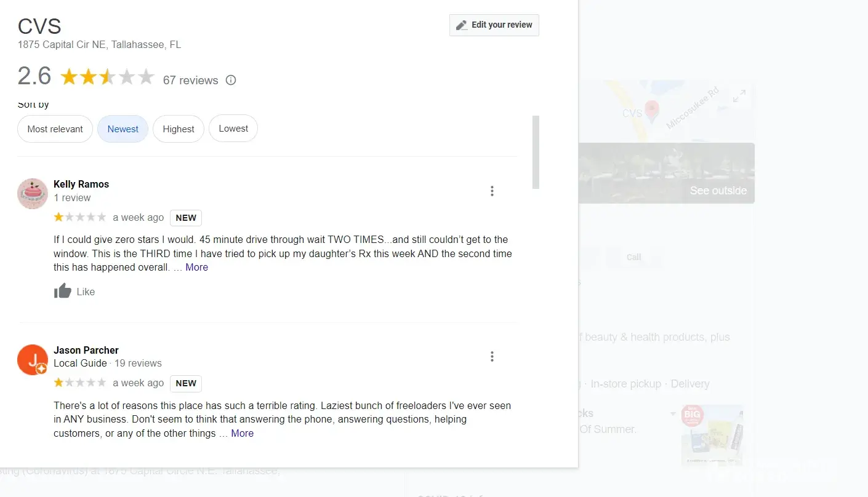Click the info icon beside 67 reviews

(231, 80)
